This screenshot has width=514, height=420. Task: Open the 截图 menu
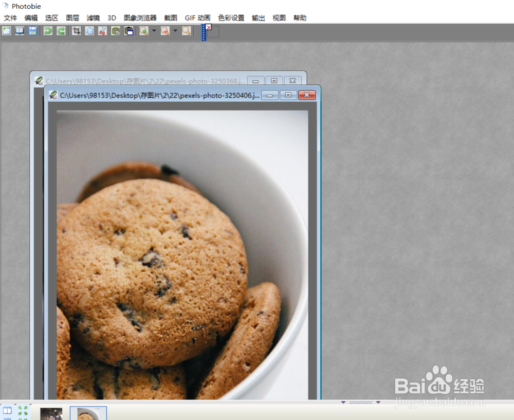[x=171, y=17]
